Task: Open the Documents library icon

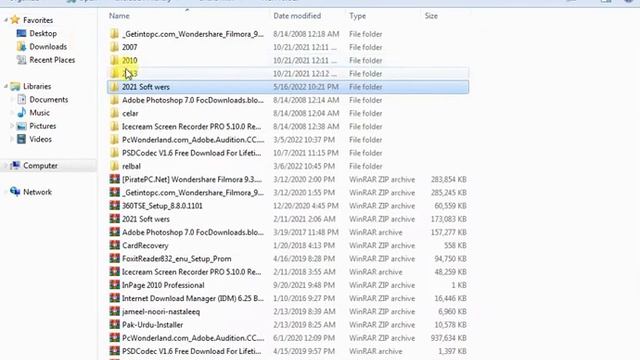Action: (21, 99)
